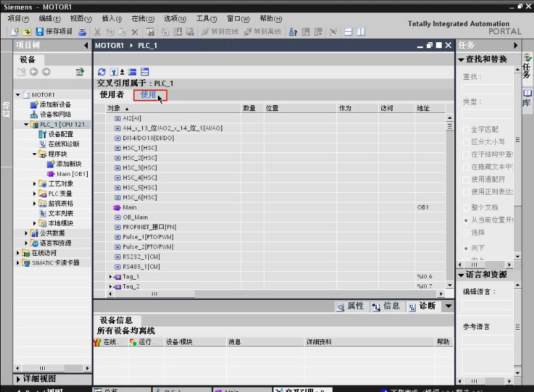Select 整个文档 radio option

pos(466,208)
